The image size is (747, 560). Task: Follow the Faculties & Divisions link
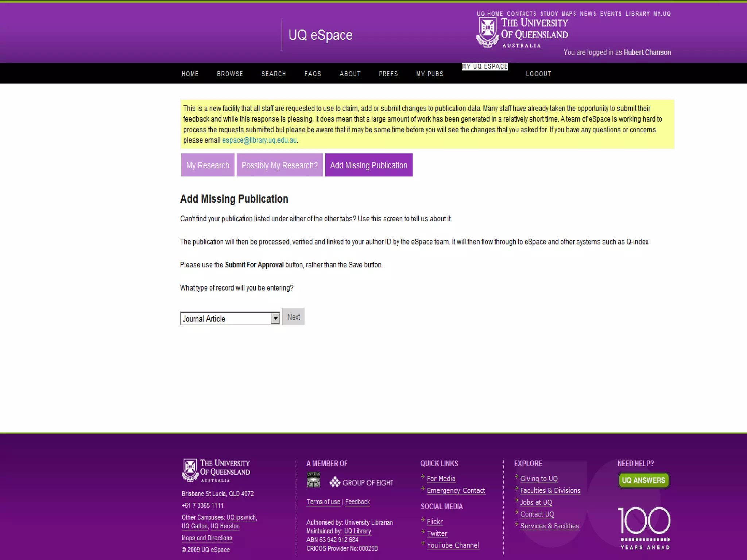pos(550,491)
